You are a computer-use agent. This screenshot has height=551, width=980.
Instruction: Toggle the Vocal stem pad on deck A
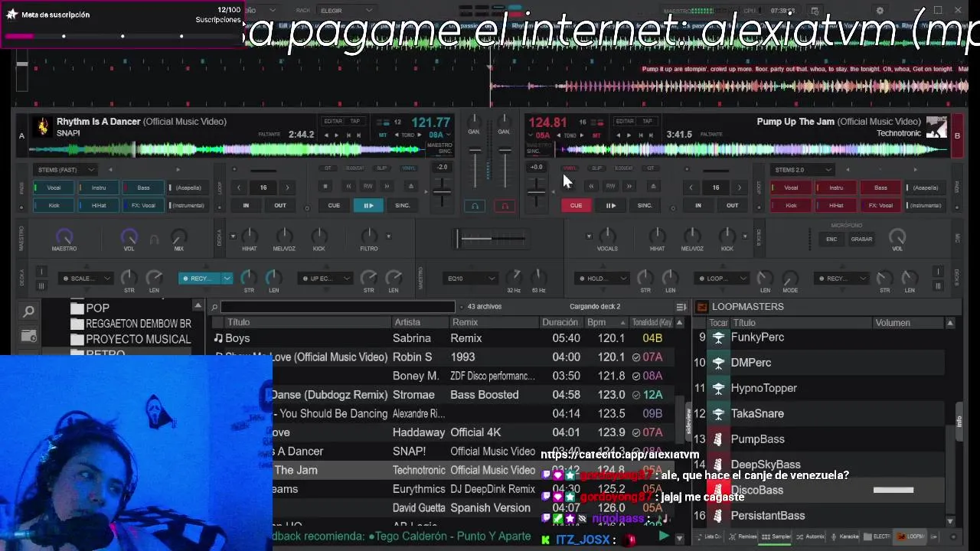tap(54, 187)
